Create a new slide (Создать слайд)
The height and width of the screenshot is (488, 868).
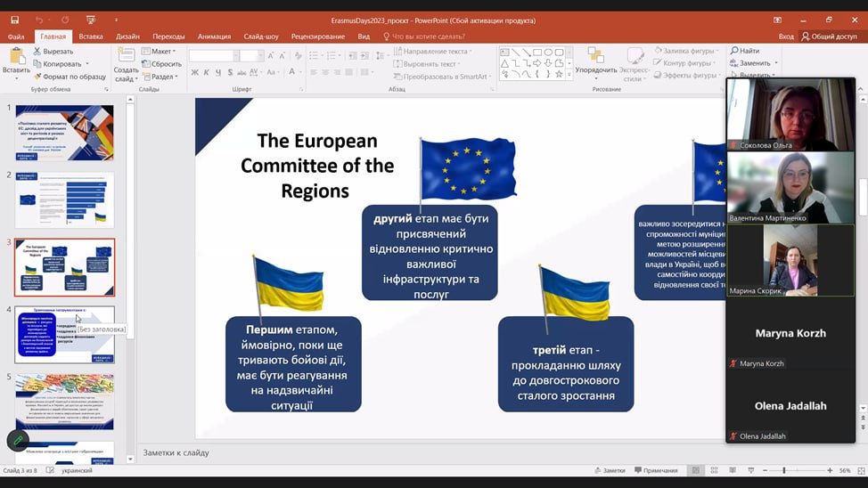(127, 65)
